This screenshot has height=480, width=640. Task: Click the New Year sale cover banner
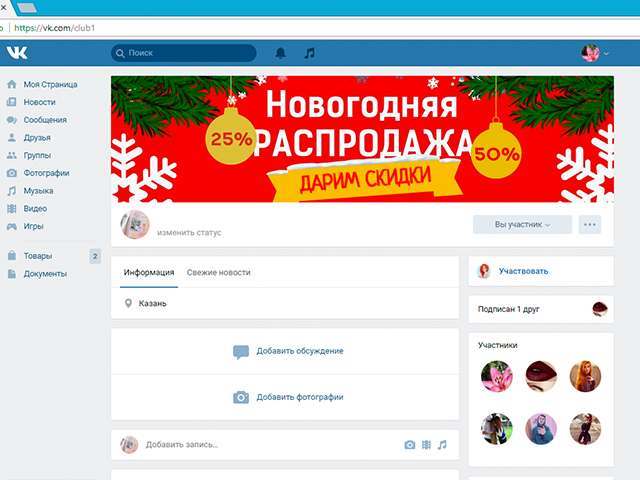[x=362, y=139]
